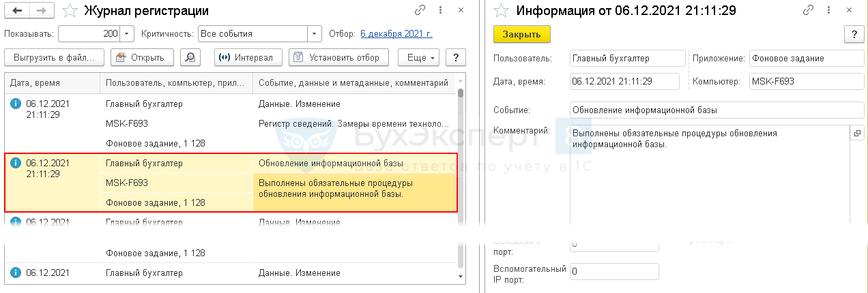This screenshot has height=293, width=868.
Task: Click the Дата, время field in Информация
Action: coord(624,81)
